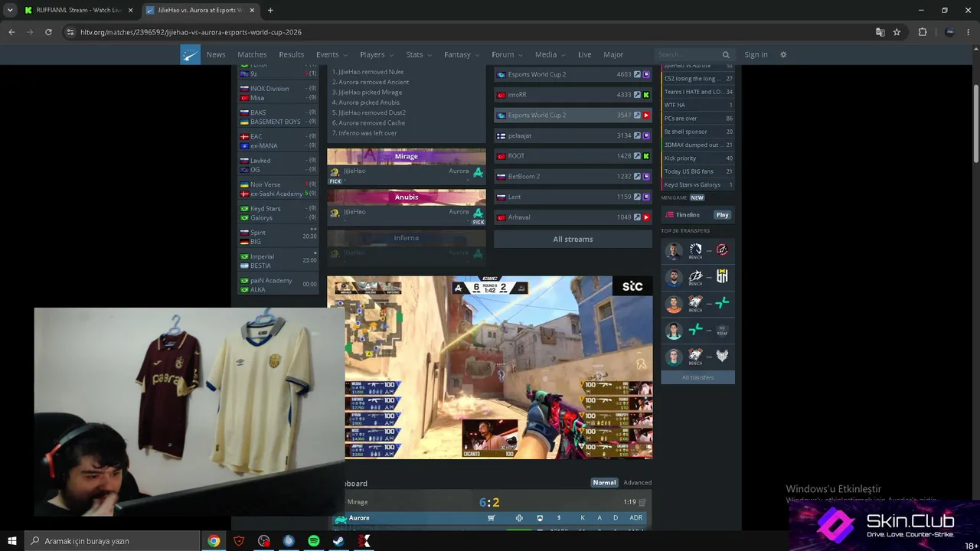Open the browser tab search dropdown arrow
Viewport: 980px width, 551px height.
tap(10, 10)
